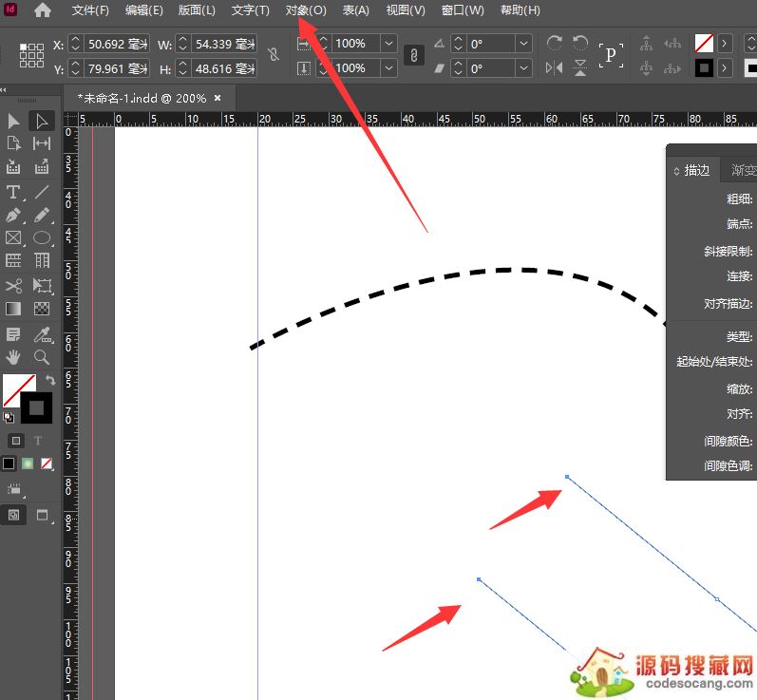Click the X position input field

click(x=117, y=44)
